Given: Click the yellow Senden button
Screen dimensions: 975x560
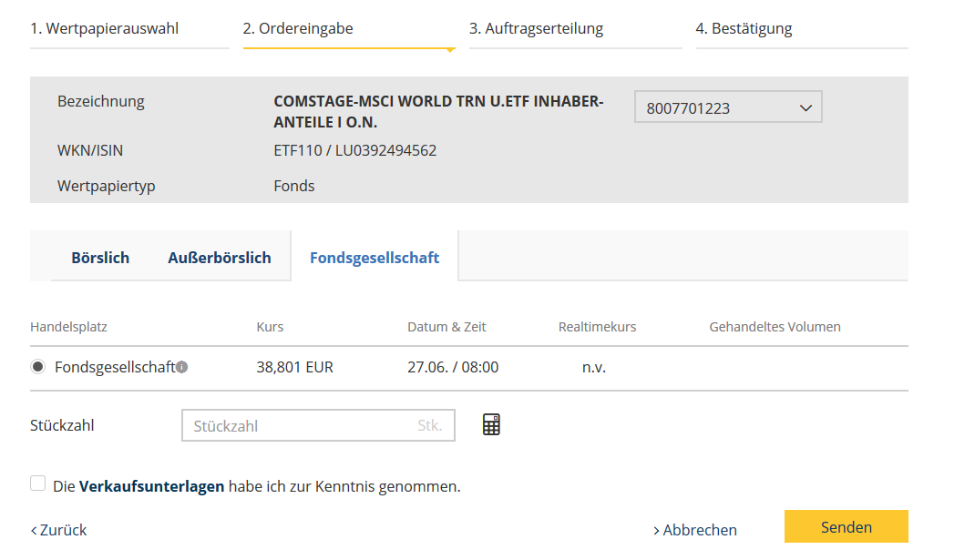Looking at the screenshot, I should (847, 526).
